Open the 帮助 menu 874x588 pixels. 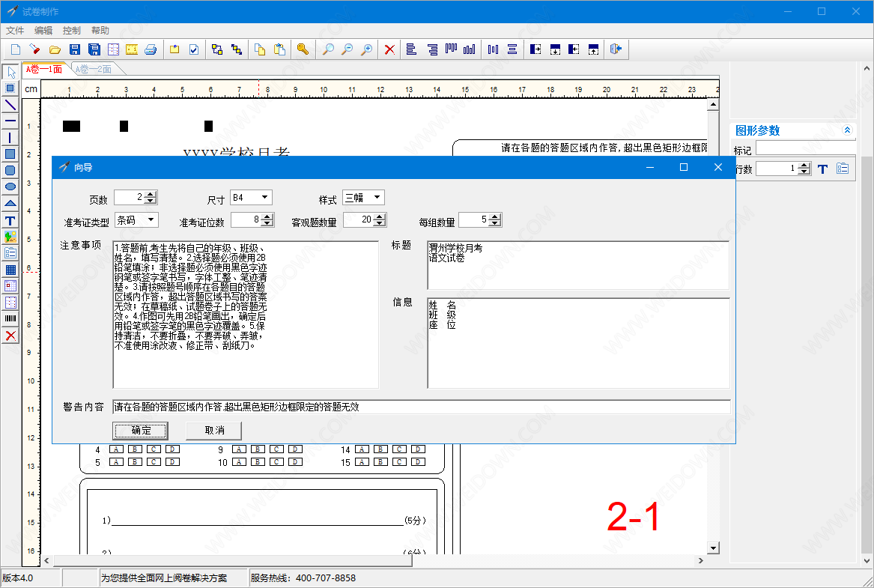(x=100, y=31)
